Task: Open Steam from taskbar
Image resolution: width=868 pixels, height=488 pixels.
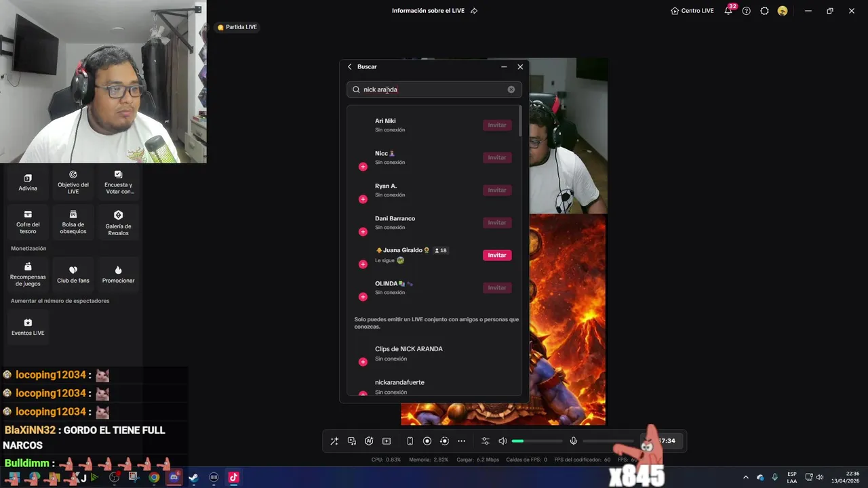Action: click(194, 478)
